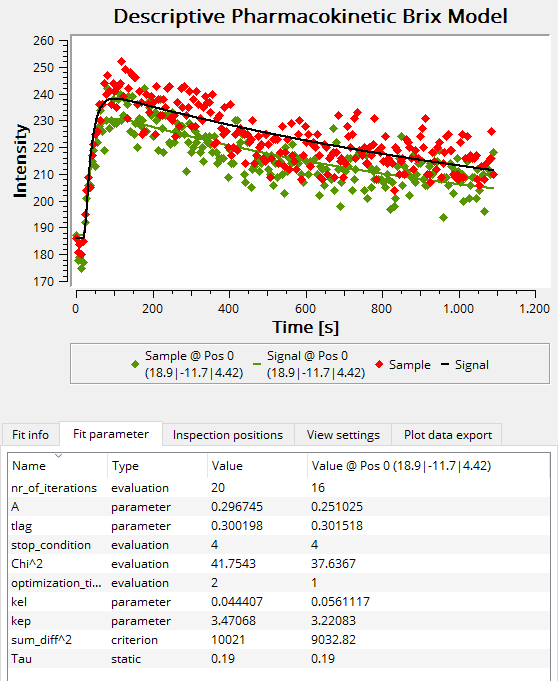
Task: Click the value 0.300198
Action: 237,526
